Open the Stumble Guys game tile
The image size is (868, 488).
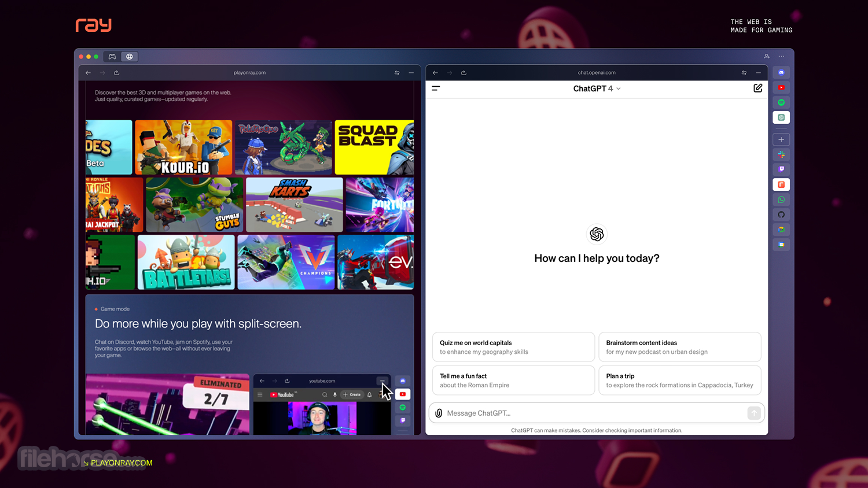194,205
